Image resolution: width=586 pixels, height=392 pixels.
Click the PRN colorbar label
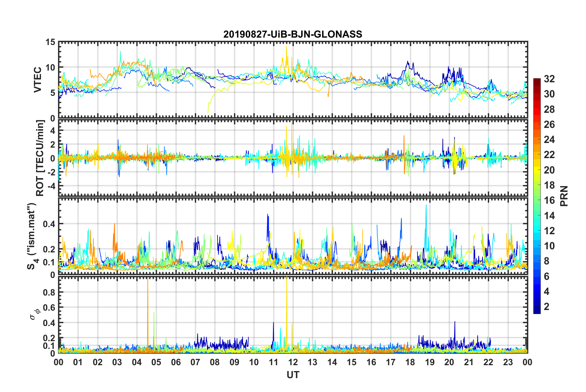[564, 196]
